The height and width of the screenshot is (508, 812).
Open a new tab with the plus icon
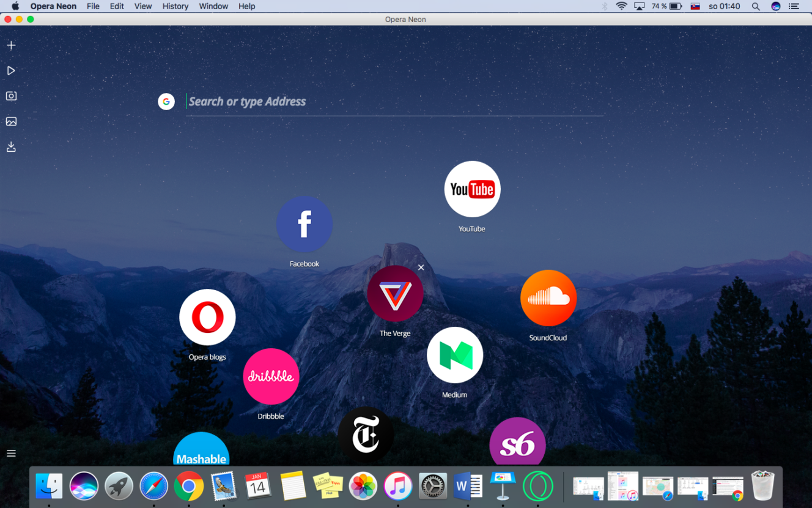tap(11, 45)
